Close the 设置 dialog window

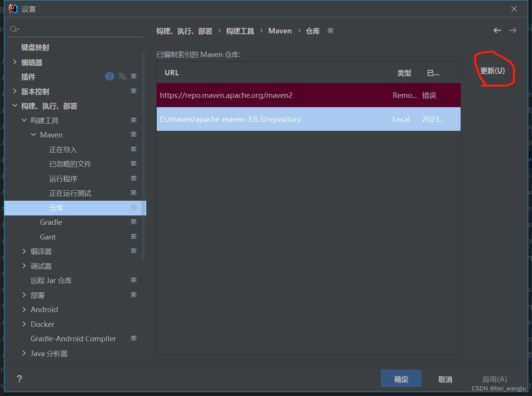click(x=514, y=9)
